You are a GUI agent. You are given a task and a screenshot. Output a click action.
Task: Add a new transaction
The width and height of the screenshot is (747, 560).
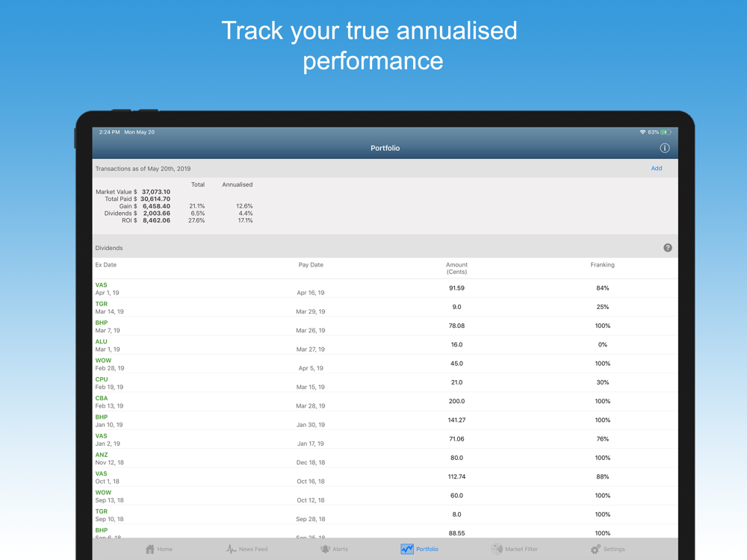pyautogui.click(x=657, y=168)
